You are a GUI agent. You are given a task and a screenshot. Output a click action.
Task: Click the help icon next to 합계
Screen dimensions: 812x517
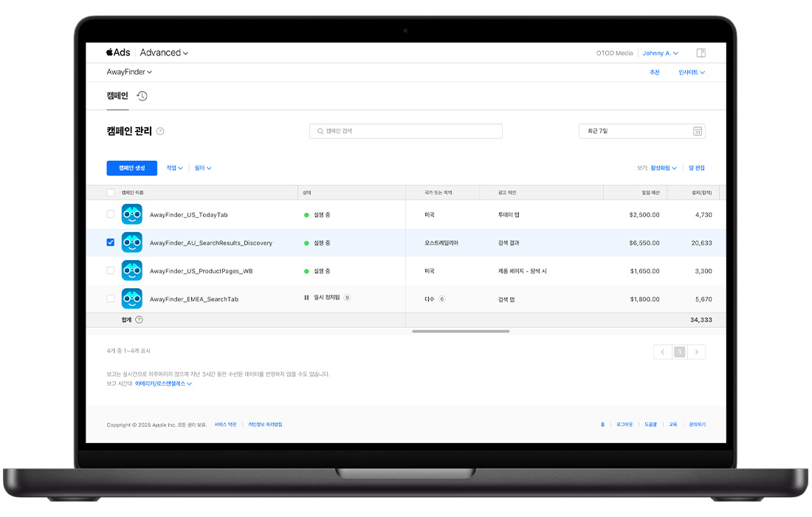coord(139,320)
